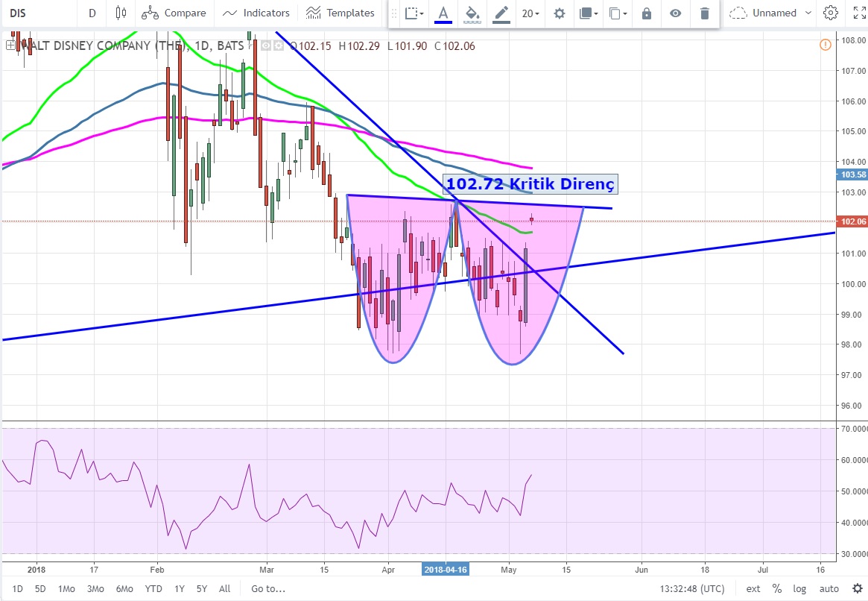Click the orange alert warning icon

pos(825,45)
